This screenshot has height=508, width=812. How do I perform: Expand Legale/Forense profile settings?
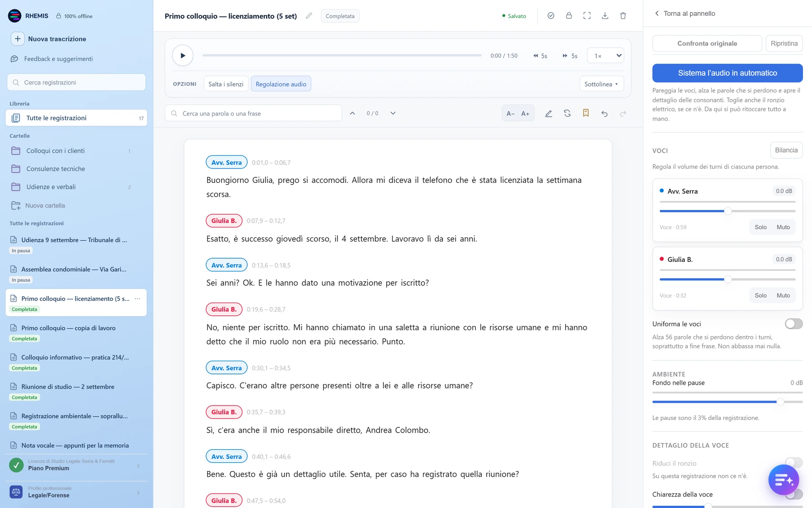coord(76,492)
